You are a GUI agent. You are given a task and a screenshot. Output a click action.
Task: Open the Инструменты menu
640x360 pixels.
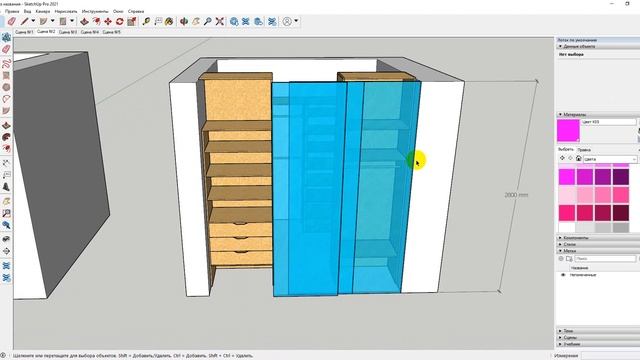(95, 11)
